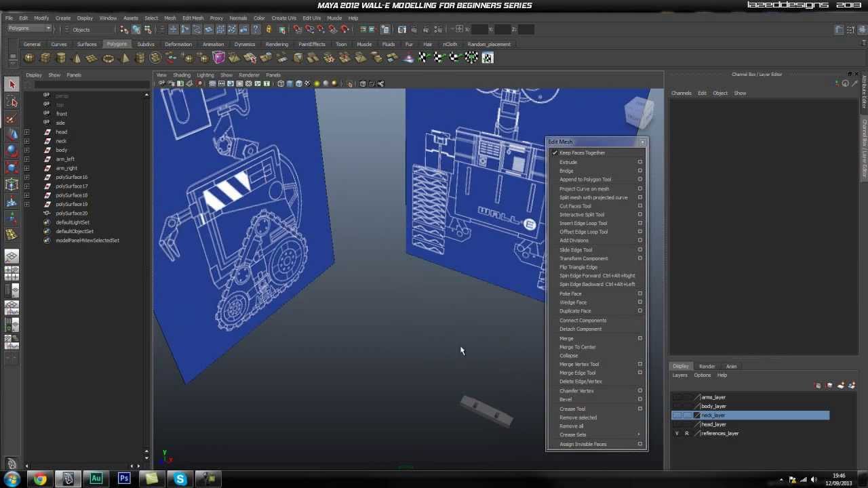Select the head_layer row
Screen dimensions: 868x488
[x=750, y=424]
